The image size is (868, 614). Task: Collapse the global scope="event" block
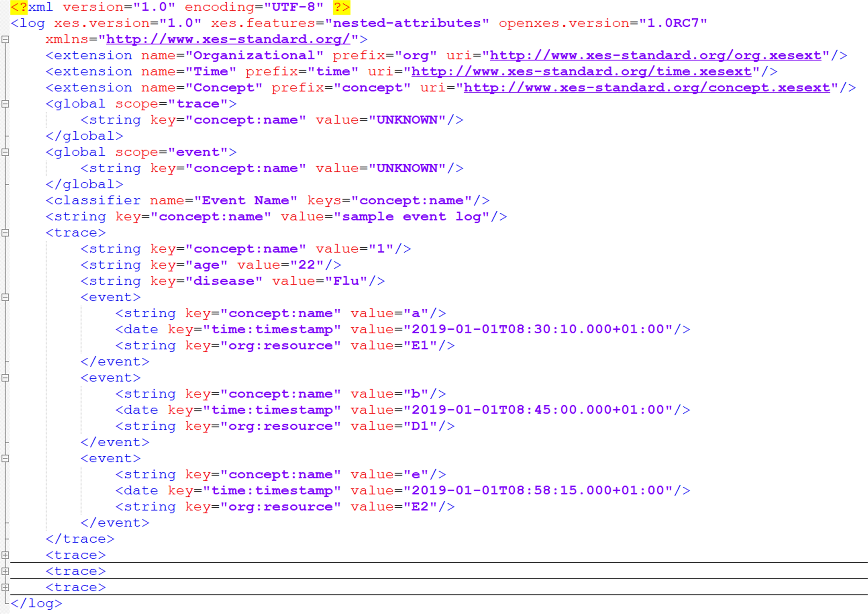(x=5, y=152)
